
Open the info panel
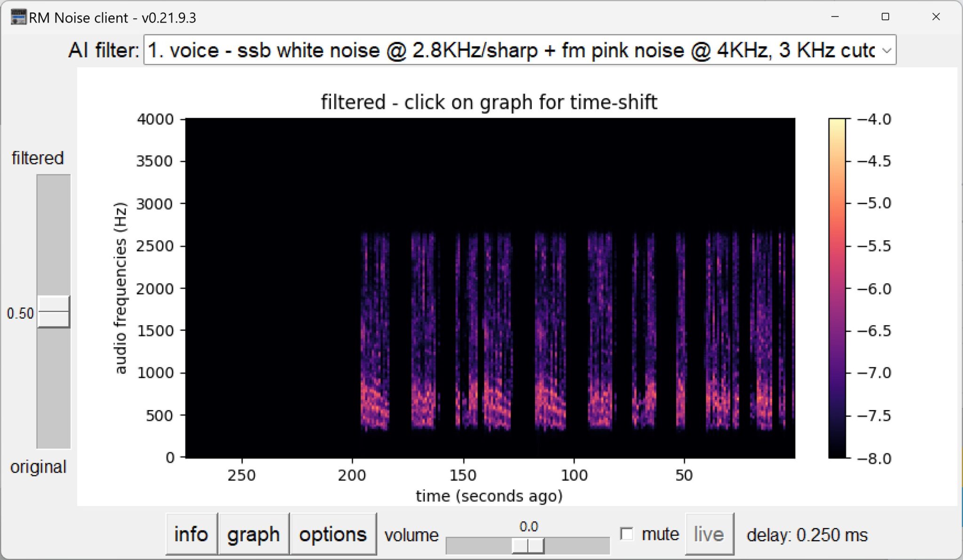[191, 534]
